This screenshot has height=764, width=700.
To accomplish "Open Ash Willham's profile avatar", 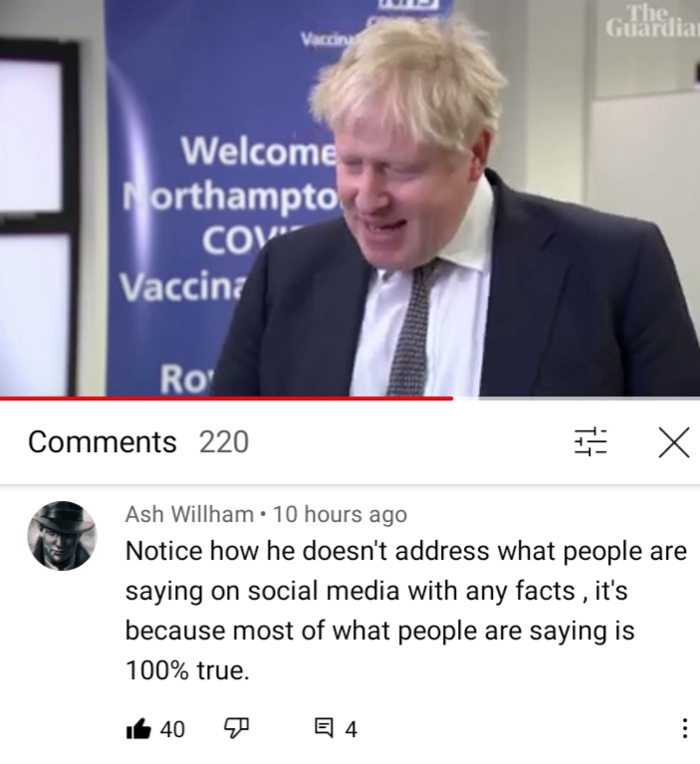I will tap(62, 536).
